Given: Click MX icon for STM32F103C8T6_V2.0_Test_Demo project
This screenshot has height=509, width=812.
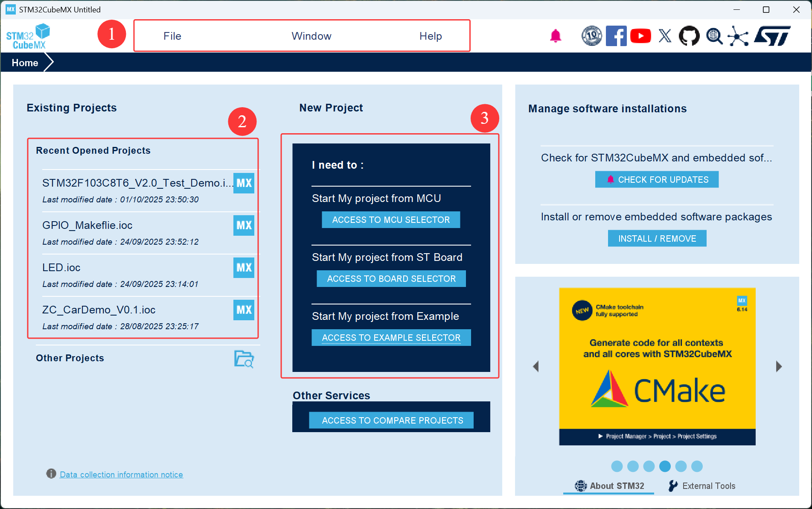Looking at the screenshot, I should tap(244, 183).
